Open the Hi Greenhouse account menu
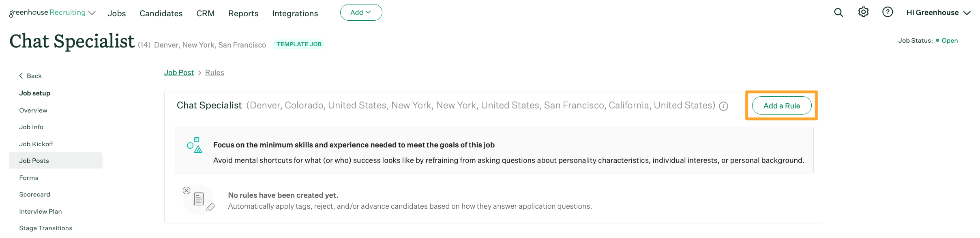 (x=938, y=13)
